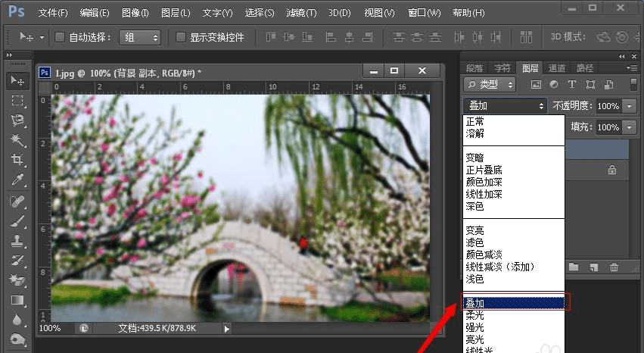Select the Crop tool

17,160
